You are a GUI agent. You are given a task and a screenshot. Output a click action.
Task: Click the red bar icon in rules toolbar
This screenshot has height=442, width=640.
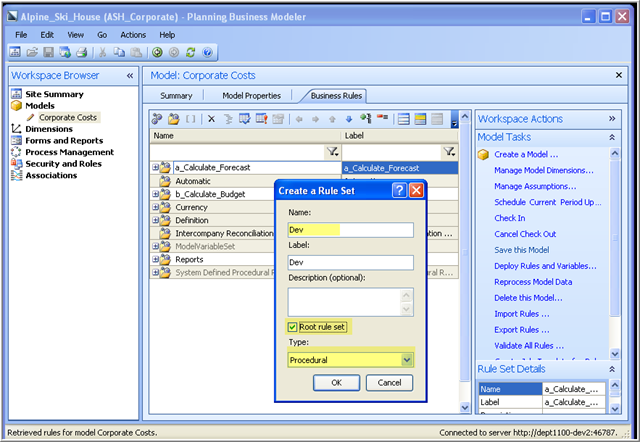382,117
